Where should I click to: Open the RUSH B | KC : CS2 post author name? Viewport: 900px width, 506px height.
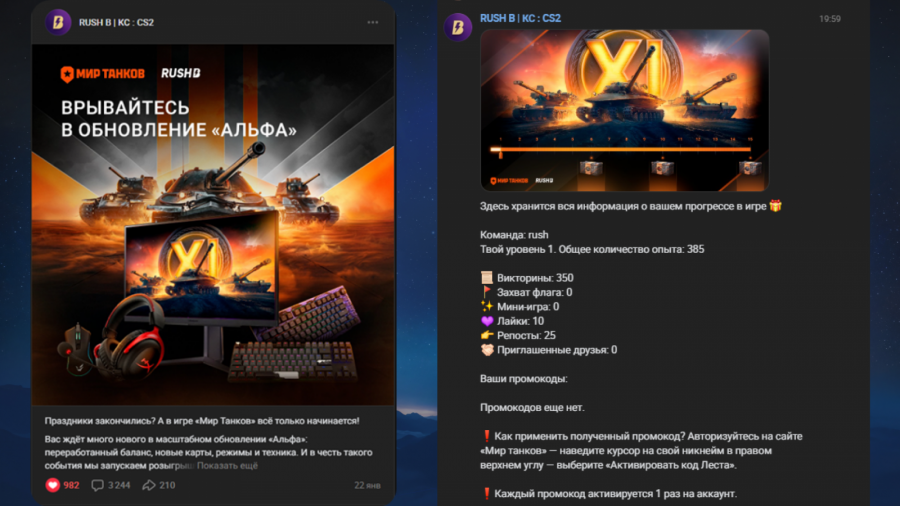(117, 22)
